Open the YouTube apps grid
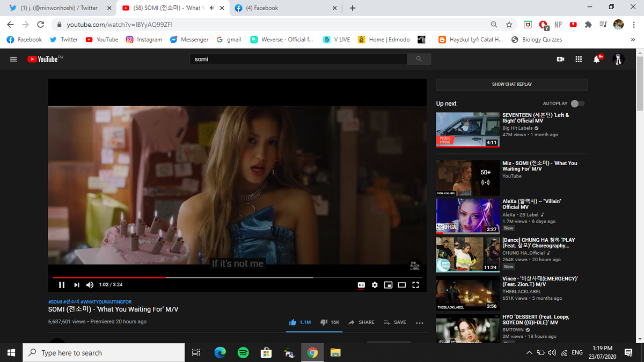Viewport: 644px width, 362px height. [x=579, y=59]
